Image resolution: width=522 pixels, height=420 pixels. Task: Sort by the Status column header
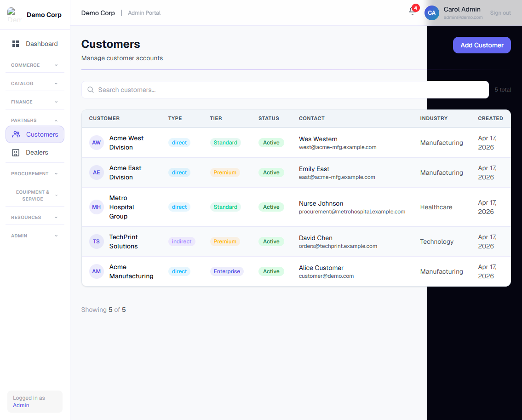point(269,118)
